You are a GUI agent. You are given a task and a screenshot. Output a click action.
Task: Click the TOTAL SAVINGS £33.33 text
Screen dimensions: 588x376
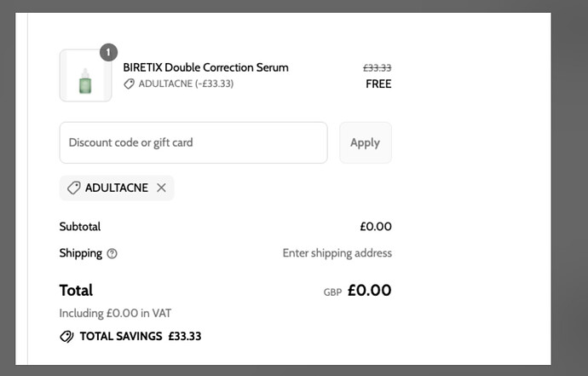click(x=140, y=336)
